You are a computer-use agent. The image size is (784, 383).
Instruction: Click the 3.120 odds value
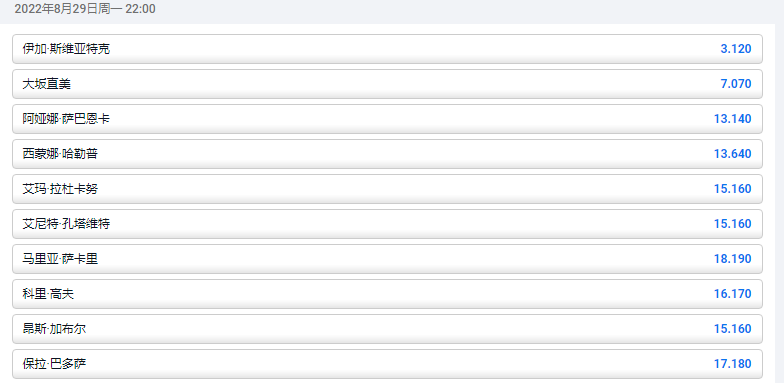coord(736,49)
